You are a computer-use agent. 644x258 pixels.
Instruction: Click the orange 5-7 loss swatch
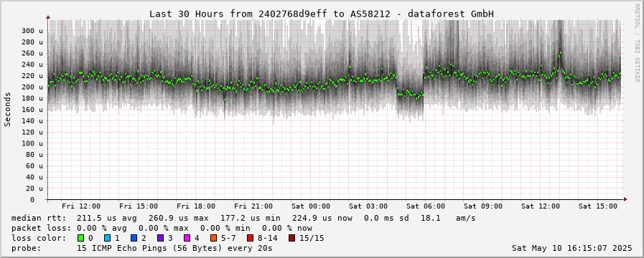tap(213, 238)
